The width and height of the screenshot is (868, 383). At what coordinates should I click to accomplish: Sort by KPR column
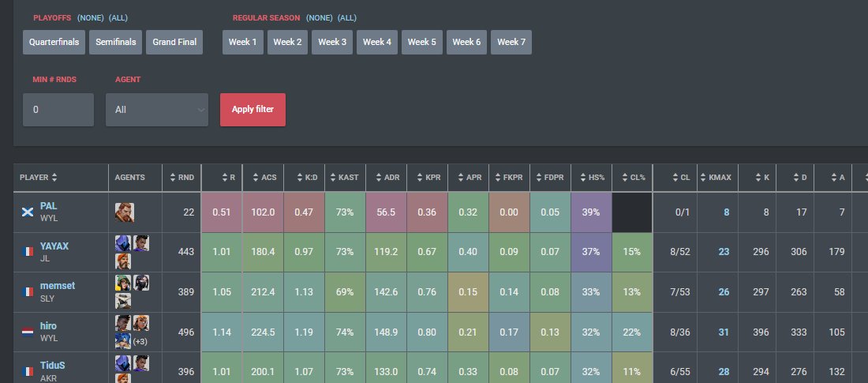point(427,178)
